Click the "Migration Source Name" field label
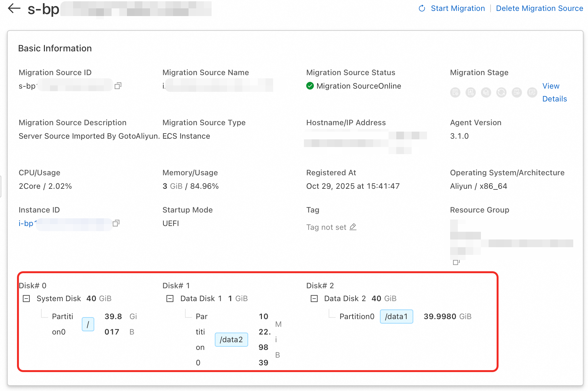The width and height of the screenshot is (588, 391). [x=206, y=73]
